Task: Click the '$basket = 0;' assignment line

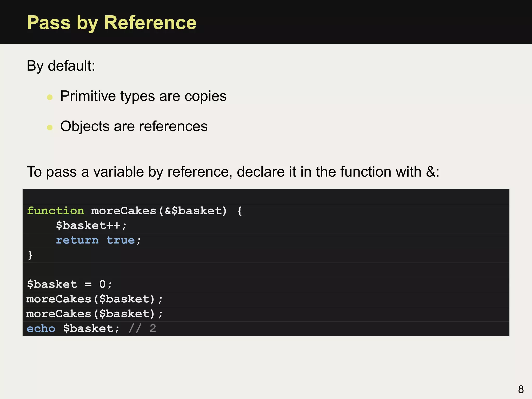Action: click(70, 284)
